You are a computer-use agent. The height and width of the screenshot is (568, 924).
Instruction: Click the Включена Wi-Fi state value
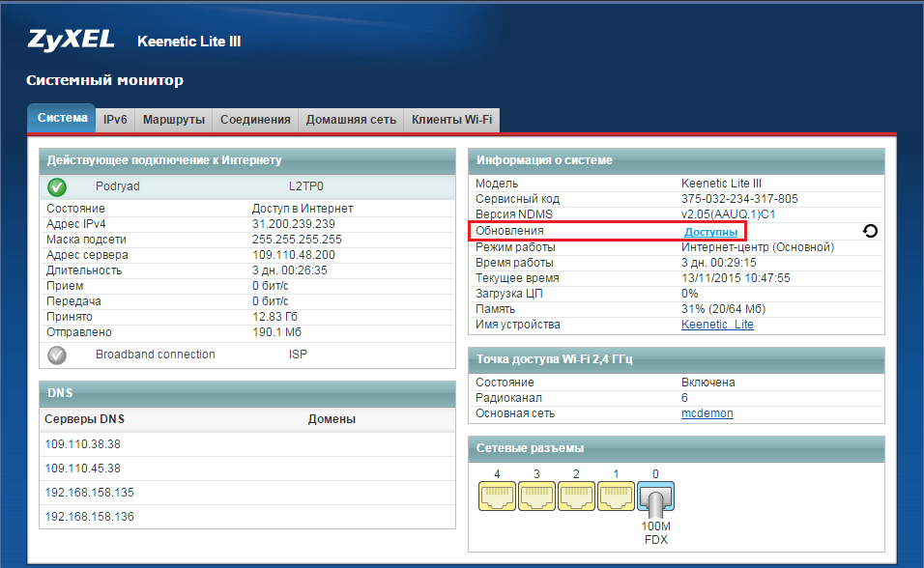(x=708, y=383)
